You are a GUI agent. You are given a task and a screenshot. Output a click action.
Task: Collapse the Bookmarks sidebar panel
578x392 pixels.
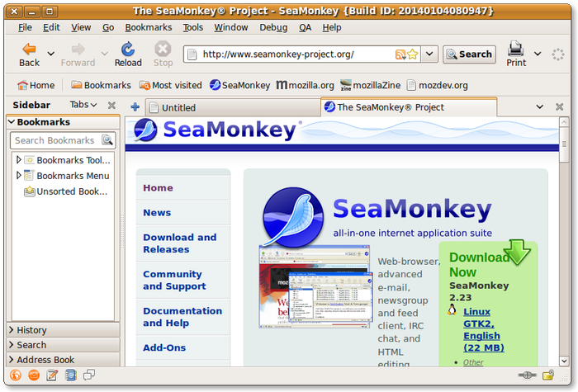pyautogui.click(x=63, y=122)
